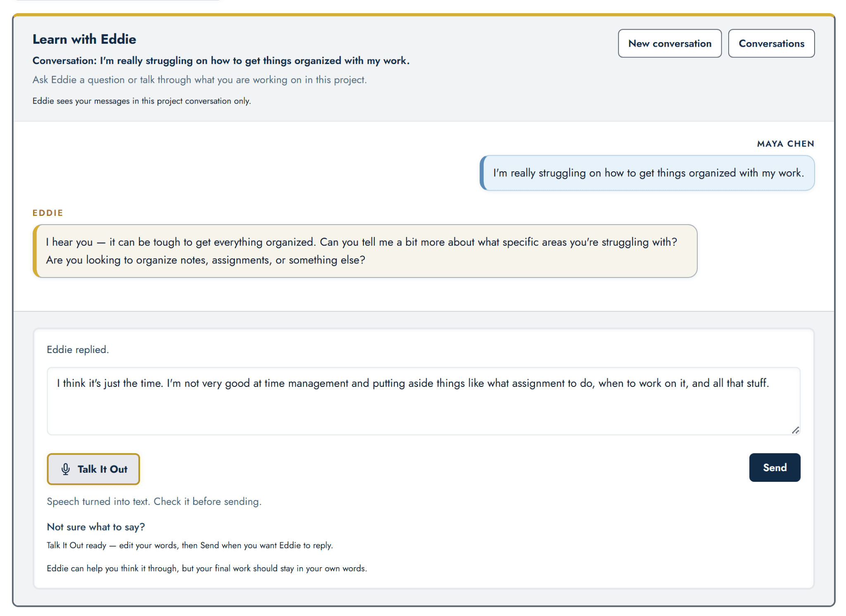Click the Talk It Out button
This screenshot has width=846, height=616.
point(93,469)
